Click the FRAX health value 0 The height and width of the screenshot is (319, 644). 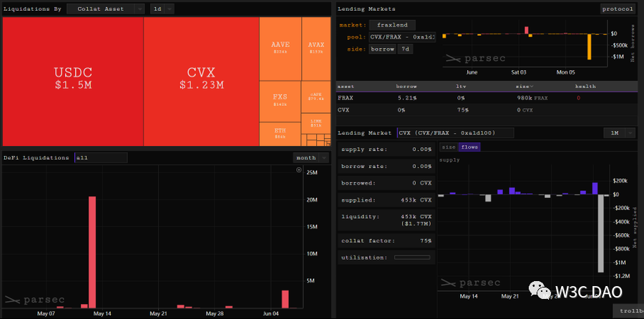pyautogui.click(x=578, y=98)
